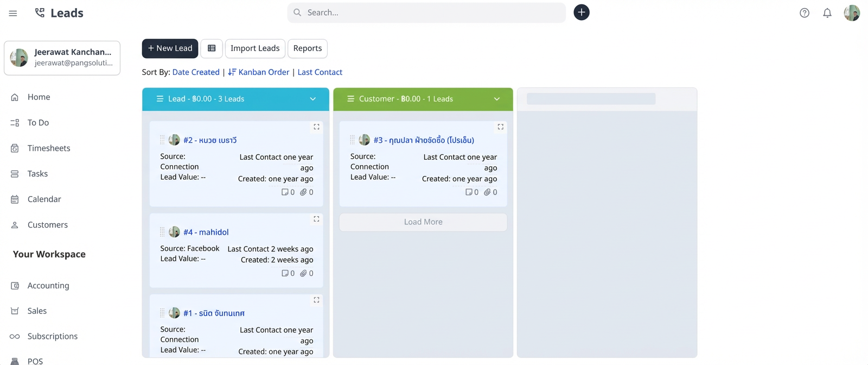
Task: Click the New Lead button
Action: click(x=170, y=48)
